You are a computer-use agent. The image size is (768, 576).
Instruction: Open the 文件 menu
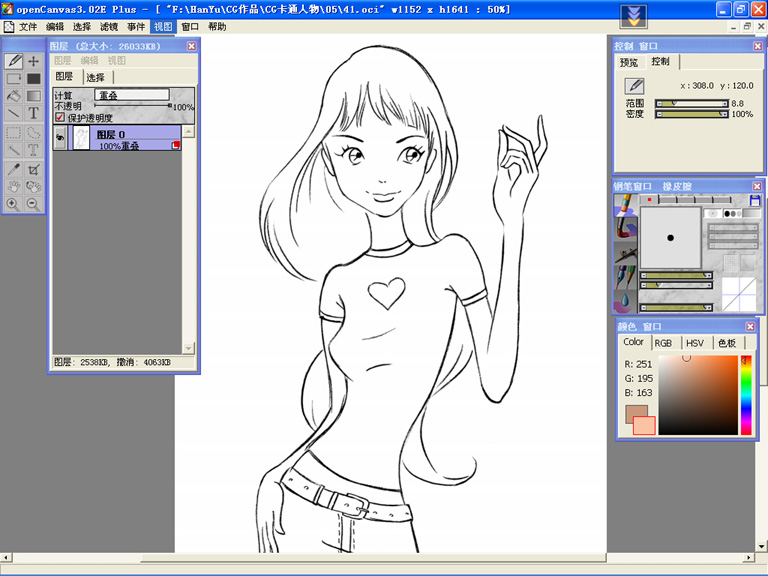pos(28,26)
